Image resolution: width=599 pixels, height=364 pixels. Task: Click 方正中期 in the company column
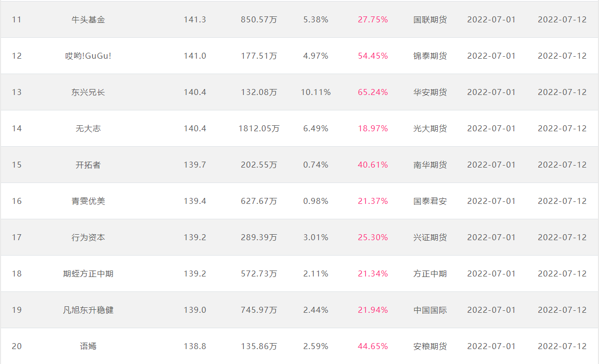point(430,274)
